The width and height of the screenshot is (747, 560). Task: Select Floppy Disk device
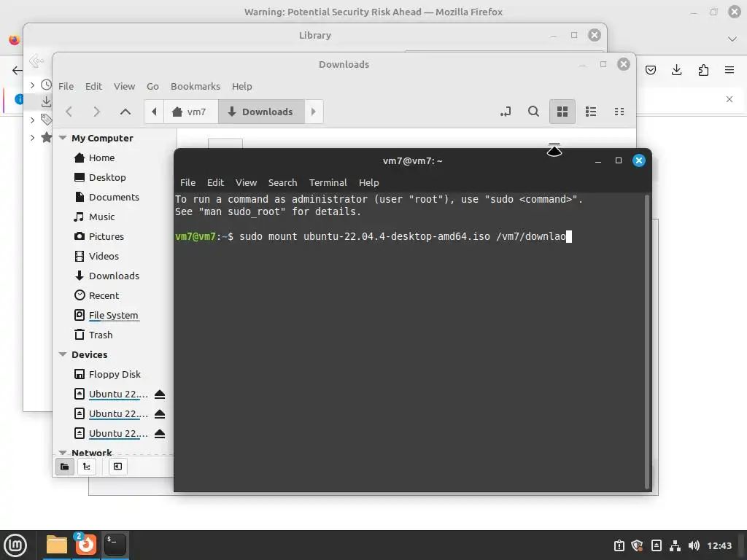click(115, 374)
